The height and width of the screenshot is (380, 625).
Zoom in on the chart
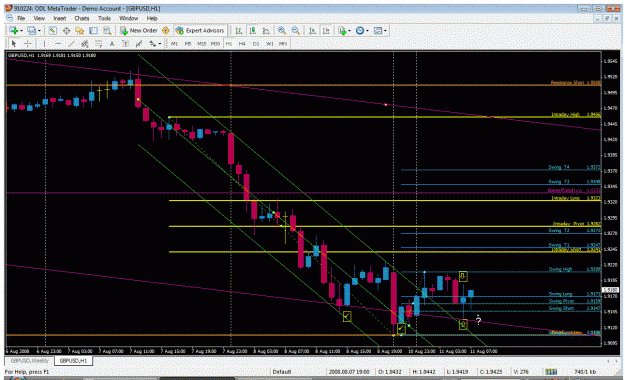282,31
